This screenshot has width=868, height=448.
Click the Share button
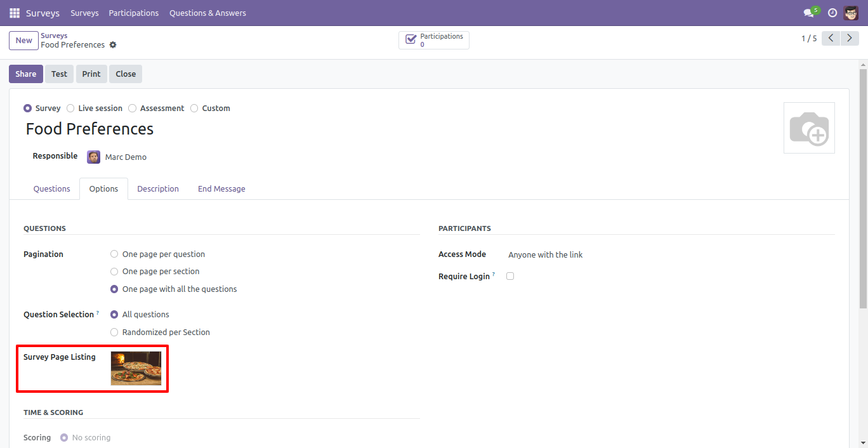[x=26, y=74]
